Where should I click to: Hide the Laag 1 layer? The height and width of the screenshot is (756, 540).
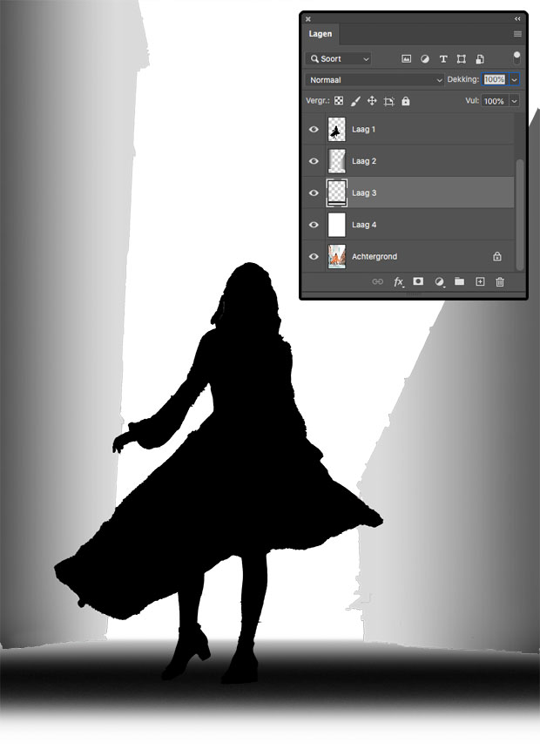coord(314,130)
